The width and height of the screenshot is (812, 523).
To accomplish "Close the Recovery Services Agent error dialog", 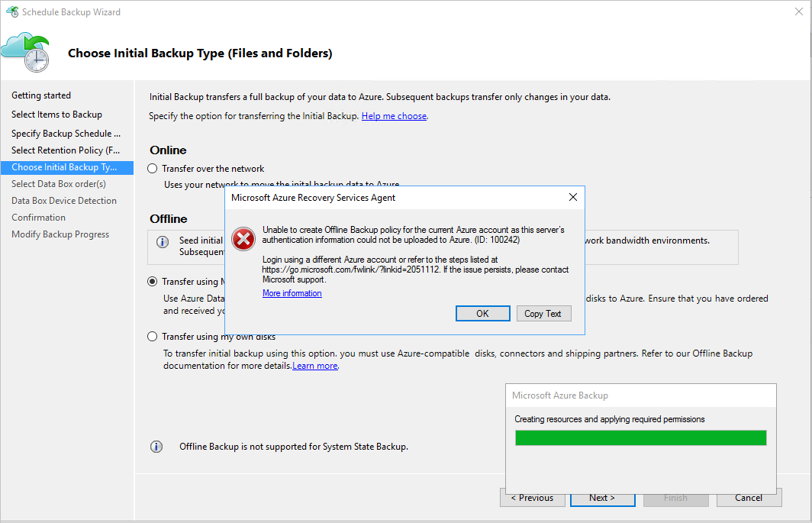I will tap(572, 197).
